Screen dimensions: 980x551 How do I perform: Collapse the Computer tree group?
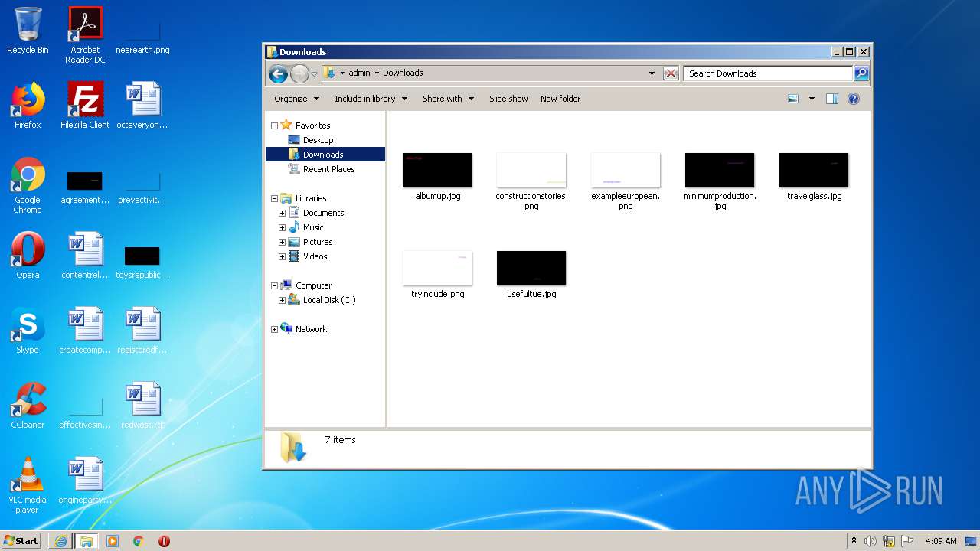pos(274,285)
